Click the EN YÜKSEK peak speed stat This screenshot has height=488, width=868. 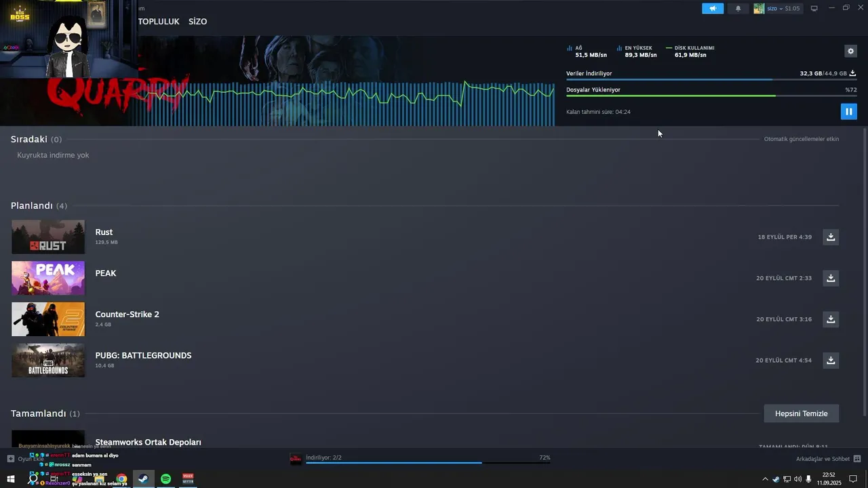[x=637, y=52]
